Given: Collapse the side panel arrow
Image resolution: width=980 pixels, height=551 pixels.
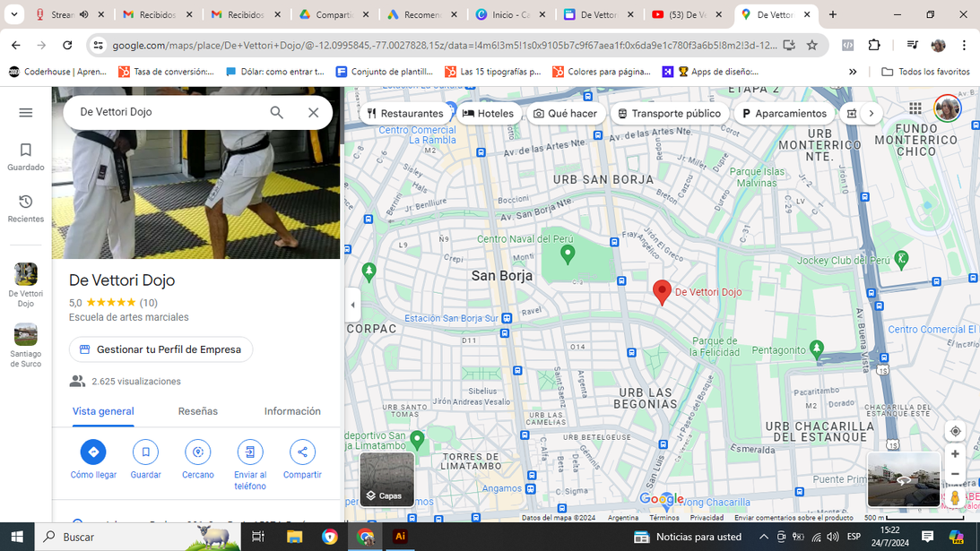Looking at the screenshot, I should click(x=352, y=305).
